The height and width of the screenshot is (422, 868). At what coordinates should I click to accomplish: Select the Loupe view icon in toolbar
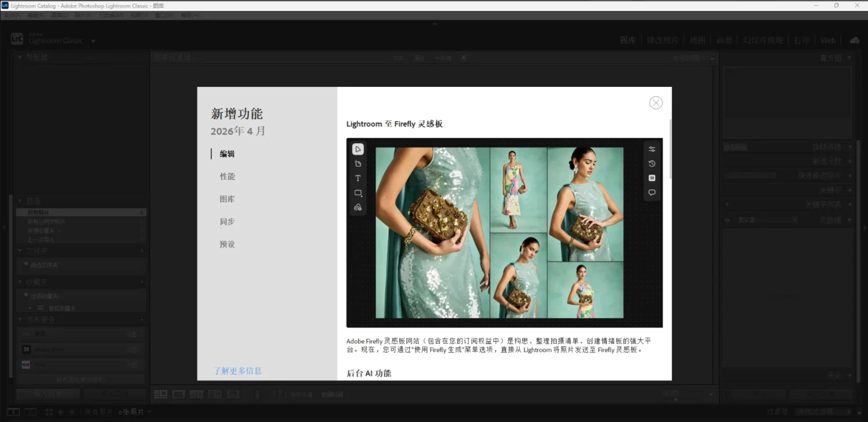click(178, 394)
